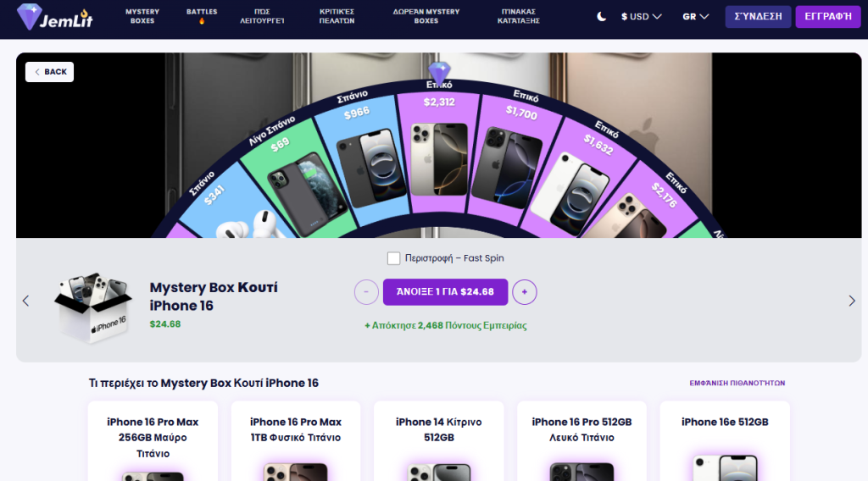Open the USD currency dropdown

coord(641,17)
